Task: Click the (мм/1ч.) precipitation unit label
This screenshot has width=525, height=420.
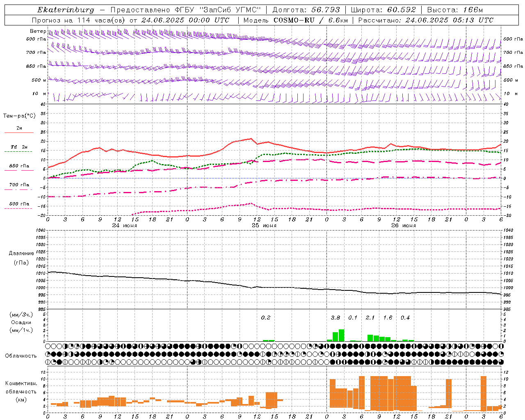Action: pos(21,330)
